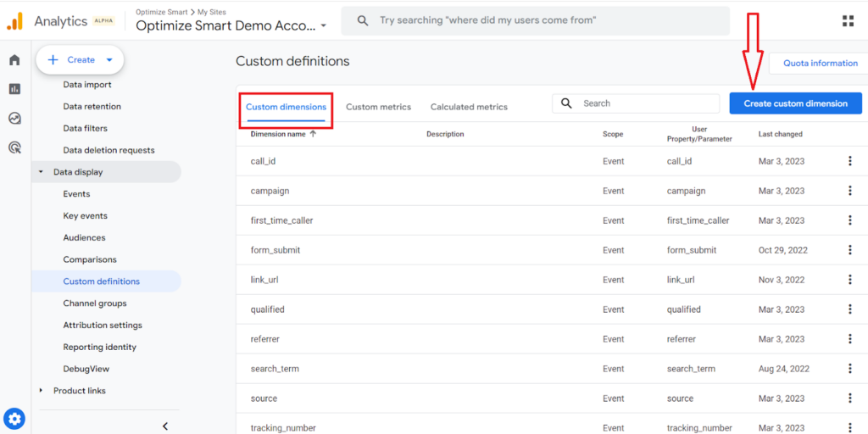Open Audiences in the sidebar
868x434 pixels.
[84, 237]
